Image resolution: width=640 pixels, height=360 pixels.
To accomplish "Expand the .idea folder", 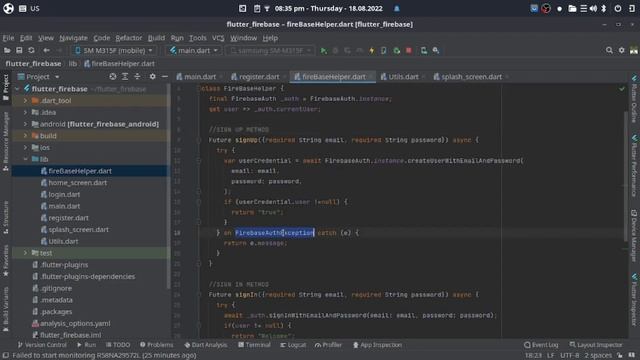I will 25,112.
